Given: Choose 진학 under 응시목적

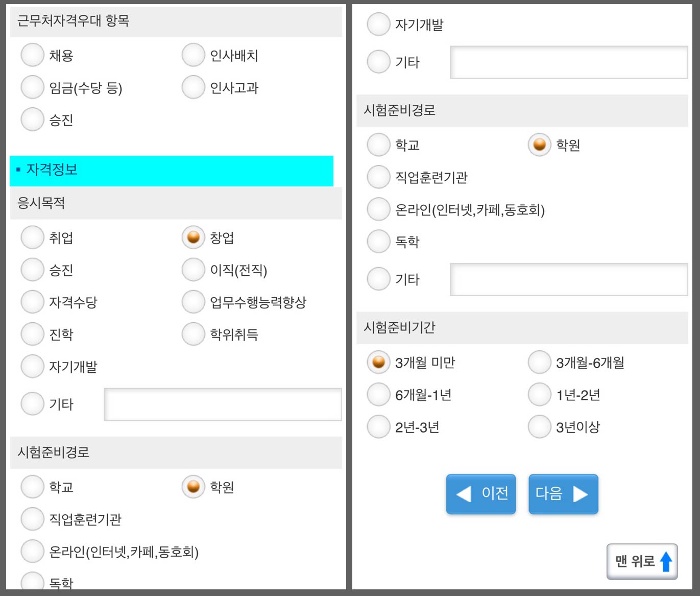Looking at the screenshot, I should 32,334.
